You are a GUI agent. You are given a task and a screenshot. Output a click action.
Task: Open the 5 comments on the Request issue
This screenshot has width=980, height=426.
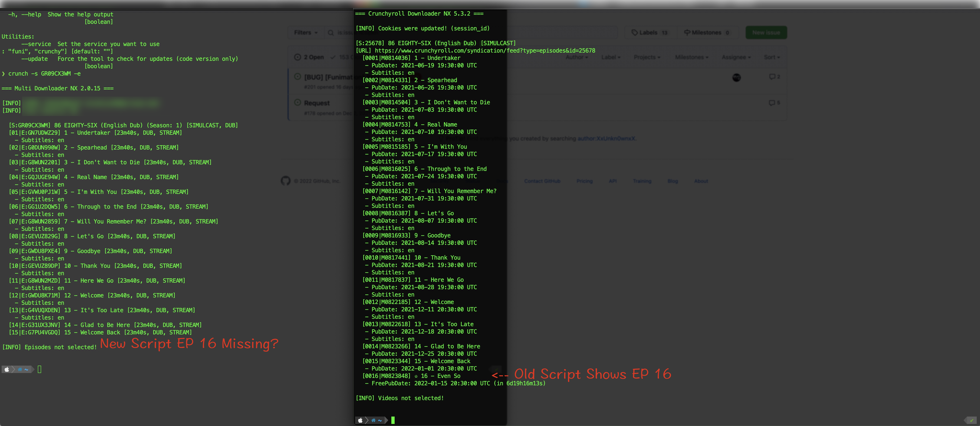[774, 103]
